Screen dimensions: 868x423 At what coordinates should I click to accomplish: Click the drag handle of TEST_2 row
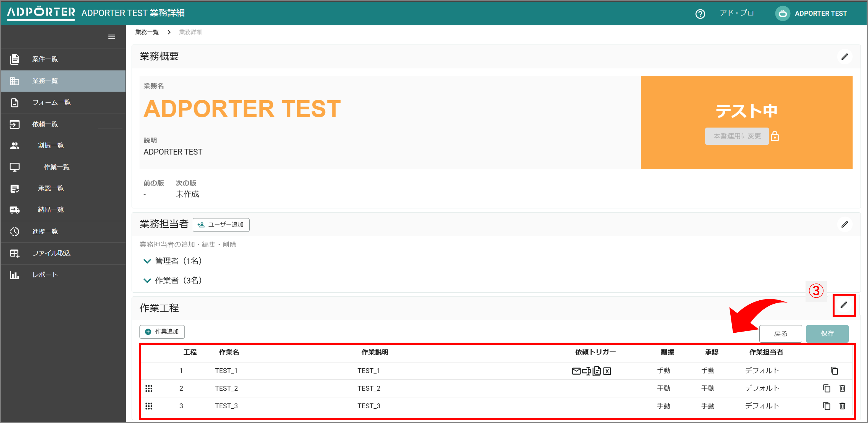149,388
